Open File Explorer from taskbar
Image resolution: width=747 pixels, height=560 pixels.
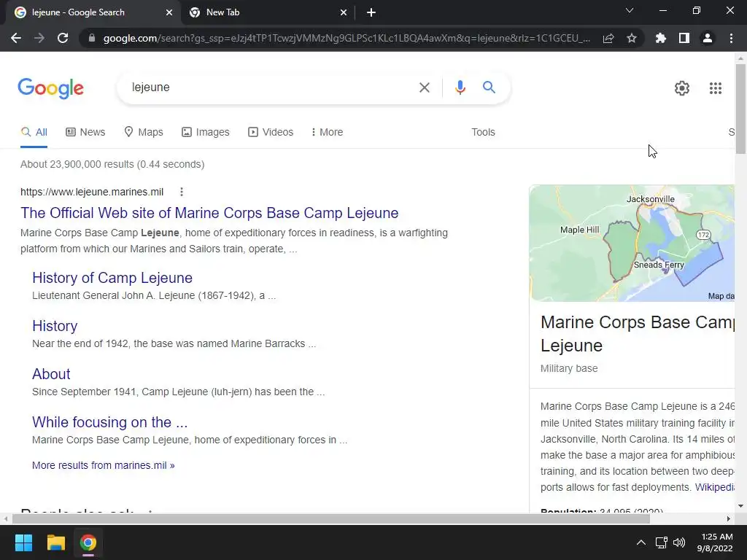click(55, 542)
